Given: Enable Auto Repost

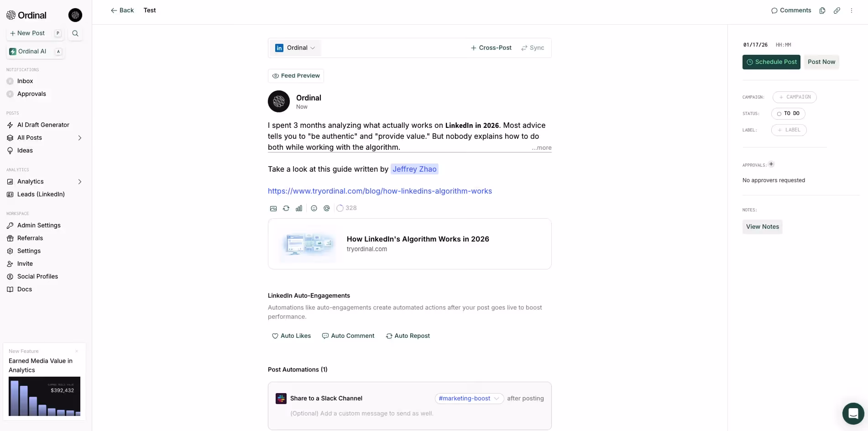Looking at the screenshot, I should pyautogui.click(x=408, y=336).
